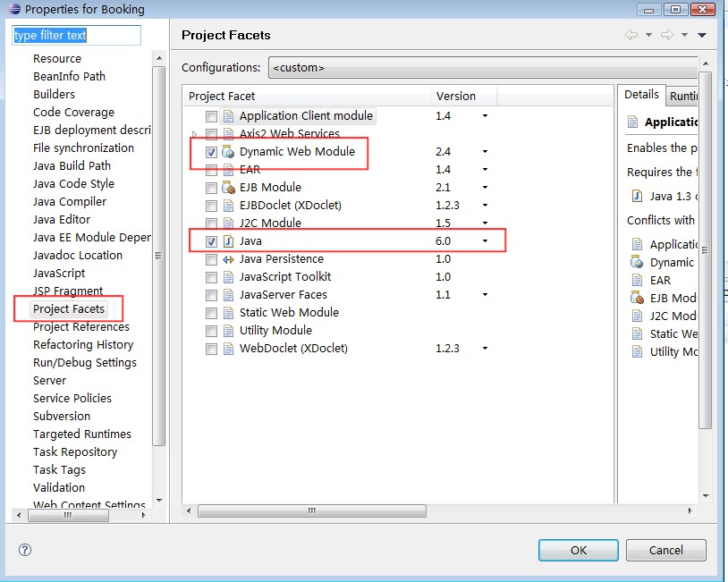Click the sidebar vertical scrollbar thumb
Image resolution: width=728 pixels, height=582 pixels.
(x=159, y=256)
